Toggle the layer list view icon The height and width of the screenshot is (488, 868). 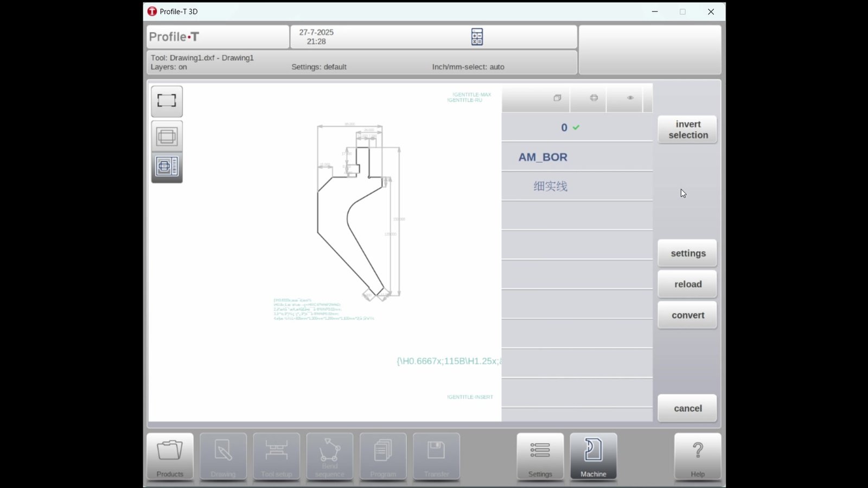coord(167,166)
